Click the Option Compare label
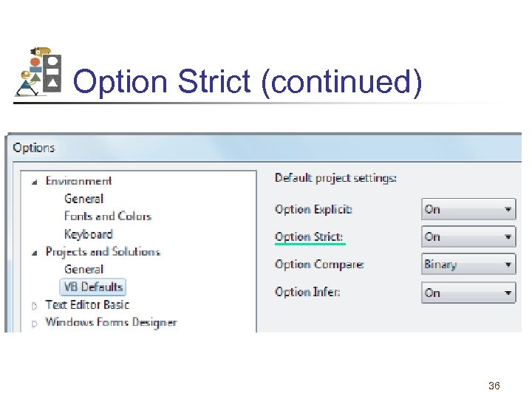 319,265
